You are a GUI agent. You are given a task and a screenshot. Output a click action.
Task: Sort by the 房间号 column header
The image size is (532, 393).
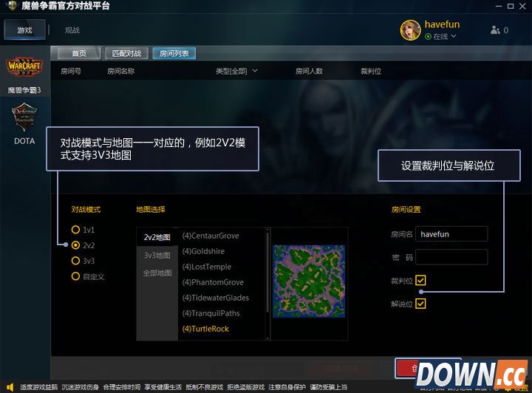(71, 71)
